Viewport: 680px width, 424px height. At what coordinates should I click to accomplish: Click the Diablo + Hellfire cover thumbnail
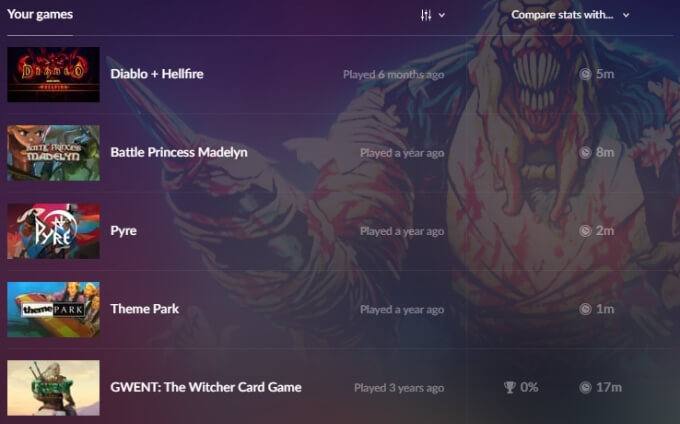(x=53, y=75)
